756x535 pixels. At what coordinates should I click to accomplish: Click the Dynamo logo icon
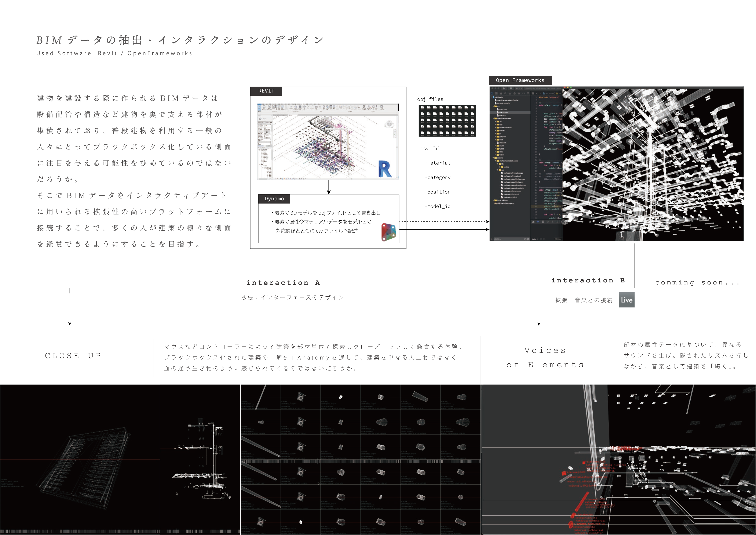tap(388, 232)
